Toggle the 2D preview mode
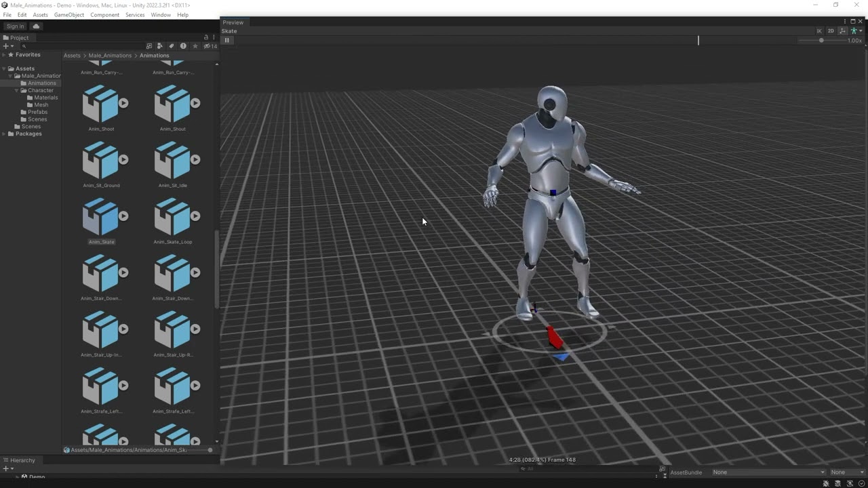The image size is (868, 488). 831,31
